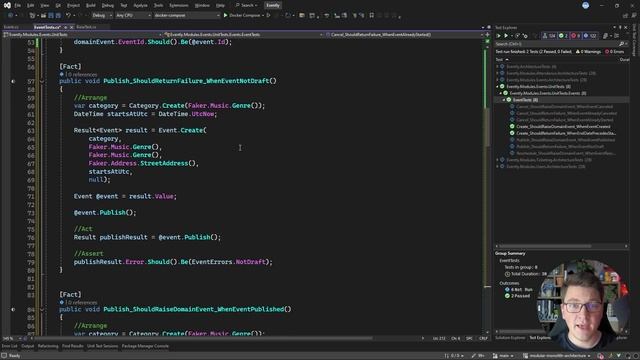Click the Test Explorer search magnifier icon
Screen dimensions: 640x360
tap(621, 44)
